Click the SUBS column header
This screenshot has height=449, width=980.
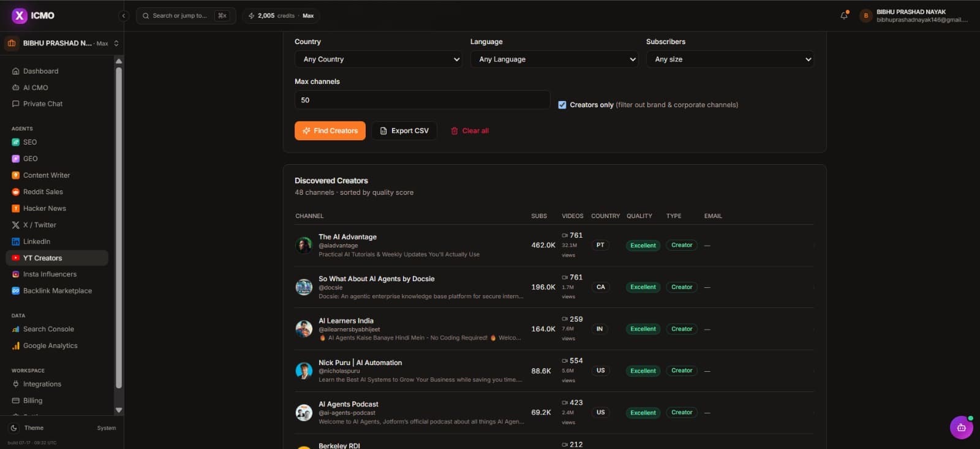tap(539, 216)
